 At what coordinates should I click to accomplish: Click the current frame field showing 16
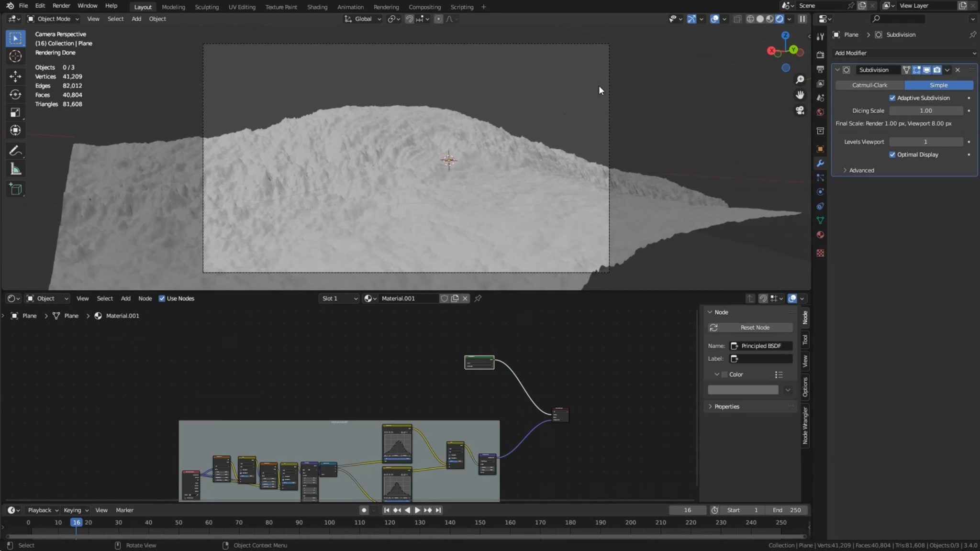pyautogui.click(x=688, y=510)
